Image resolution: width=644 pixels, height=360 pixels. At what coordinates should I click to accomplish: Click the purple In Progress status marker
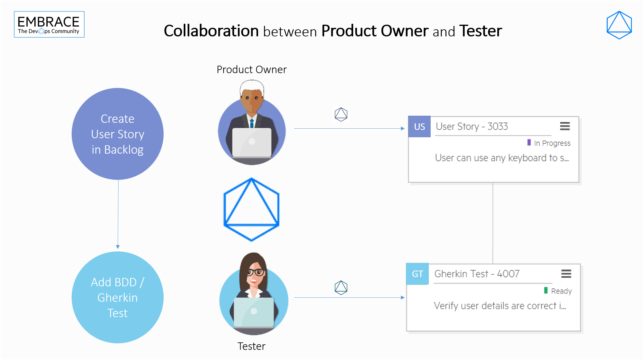(x=529, y=143)
